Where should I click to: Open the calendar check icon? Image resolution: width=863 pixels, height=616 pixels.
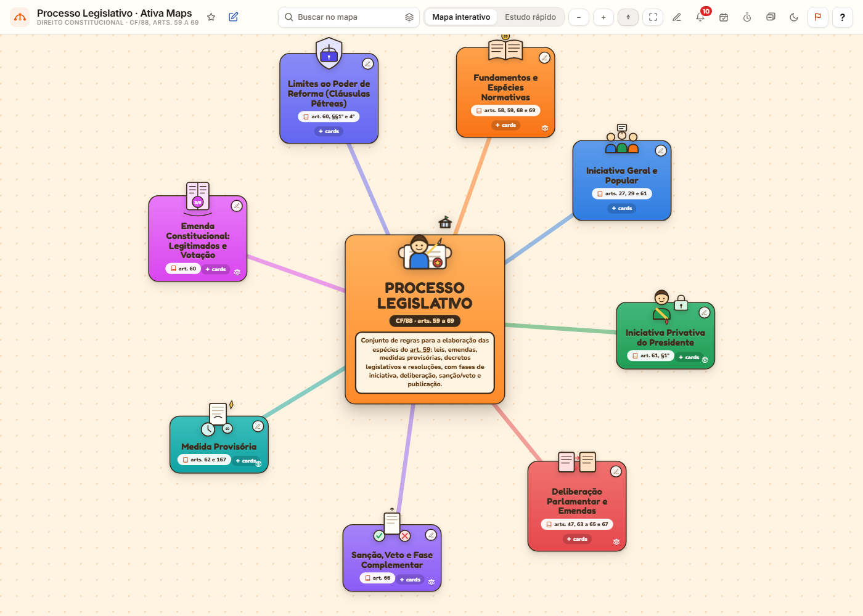tap(724, 17)
